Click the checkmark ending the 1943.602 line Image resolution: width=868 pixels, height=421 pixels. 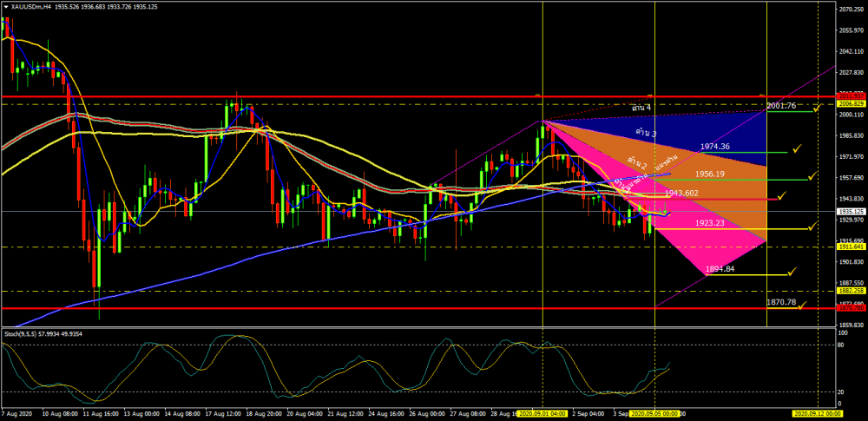[x=782, y=195]
